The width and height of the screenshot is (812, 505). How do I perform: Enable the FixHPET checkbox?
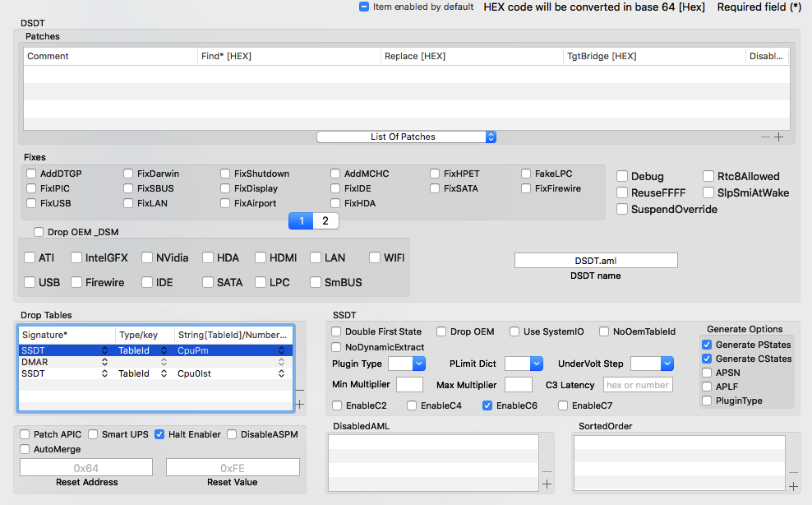[435, 174]
